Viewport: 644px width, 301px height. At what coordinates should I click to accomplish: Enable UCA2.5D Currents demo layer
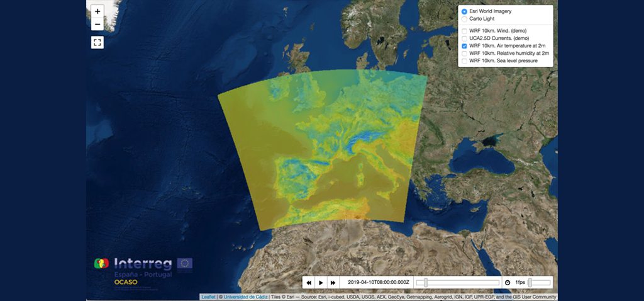(464, 38)
